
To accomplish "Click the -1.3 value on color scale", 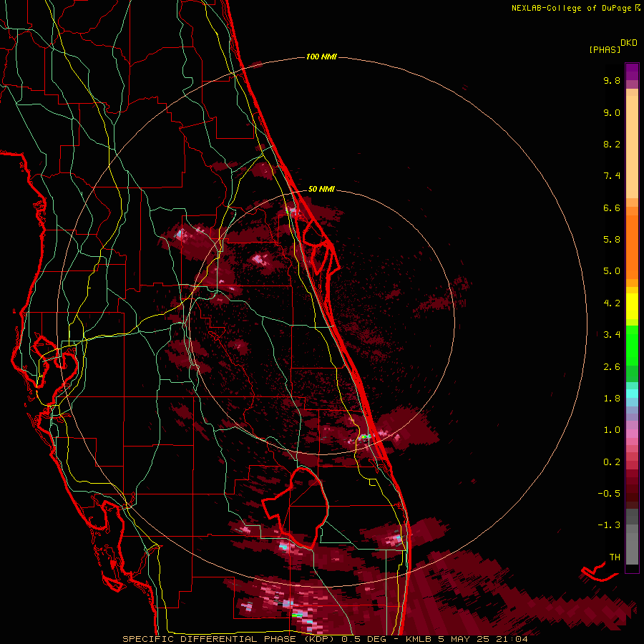I will pos(609,525).
